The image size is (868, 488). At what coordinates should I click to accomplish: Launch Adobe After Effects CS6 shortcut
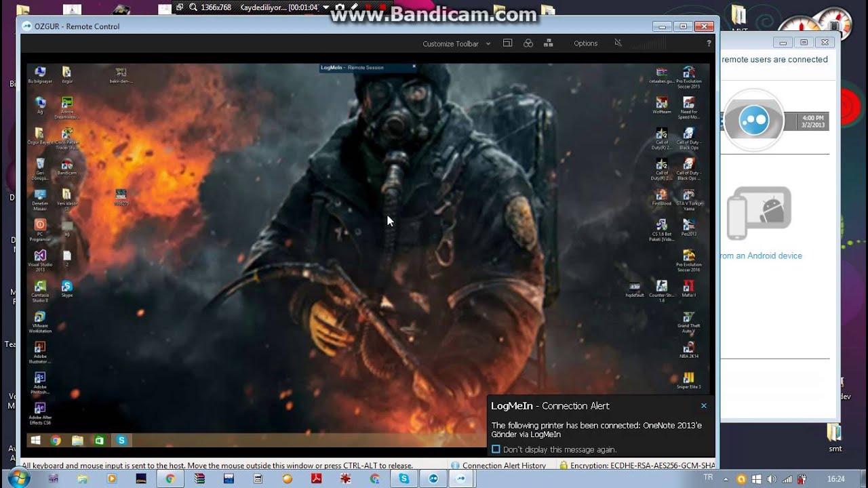[x=40, y=413]
